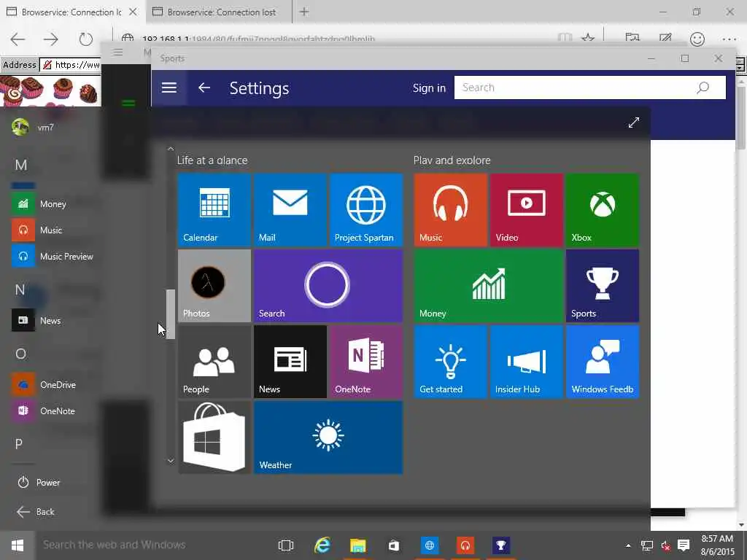Open a new browser tab
The height and width of the screenshot is (560, 747).
(304, 12)
